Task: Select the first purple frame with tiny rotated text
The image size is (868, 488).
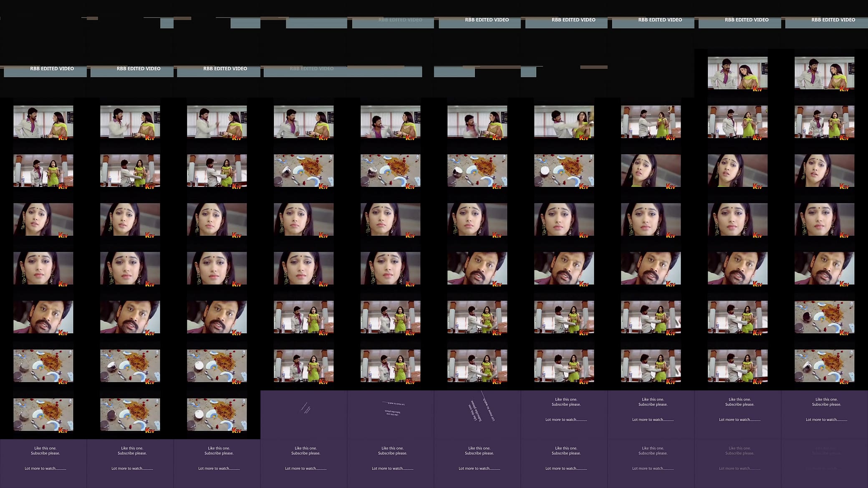Action: point(304,415)
